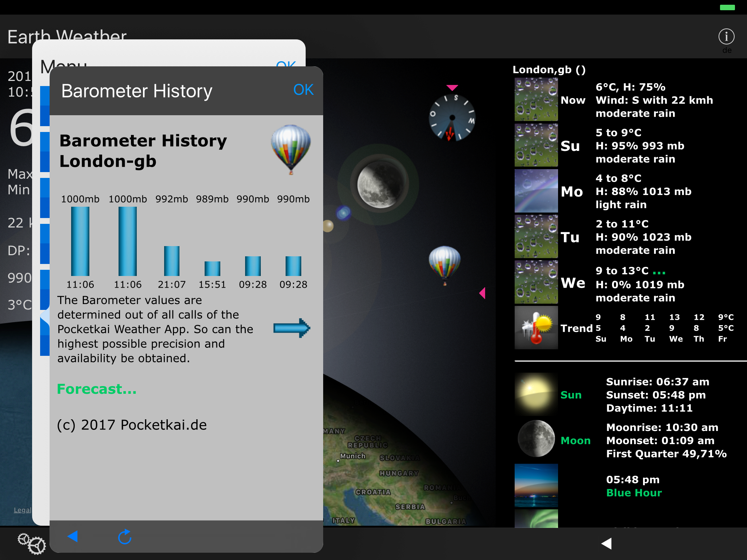The height and width of the screenshot is (560, 747).
Task: Tap the Moon phase icon
Action: click(536, 439)
